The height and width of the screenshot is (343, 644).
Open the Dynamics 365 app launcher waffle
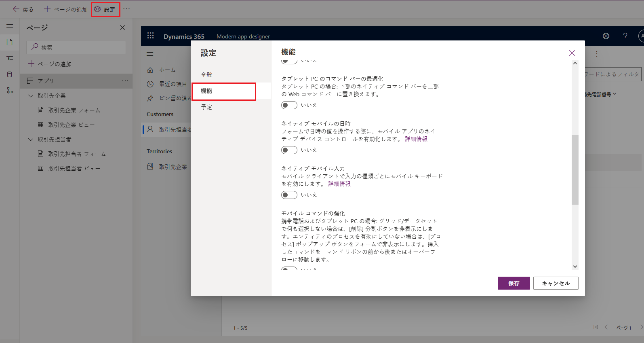[x=151, y=36]
